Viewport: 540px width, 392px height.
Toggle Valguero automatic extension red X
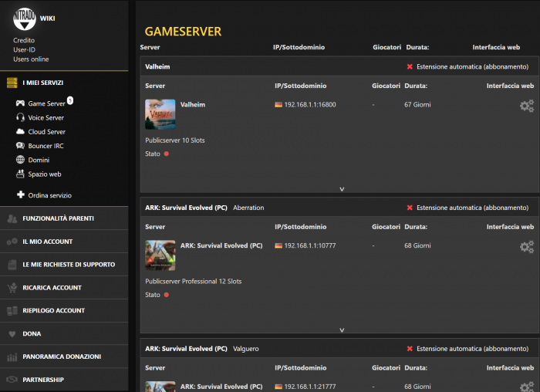(410, 349)
